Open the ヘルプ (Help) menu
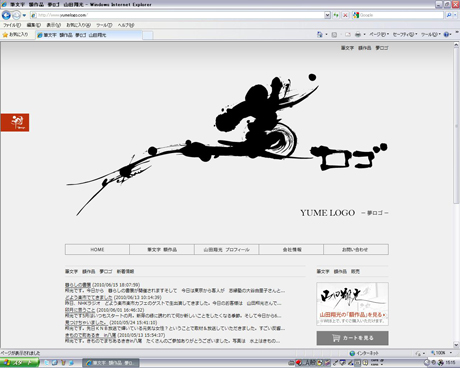The height and width of the screenshot is (368, 460). pos(126,25)
